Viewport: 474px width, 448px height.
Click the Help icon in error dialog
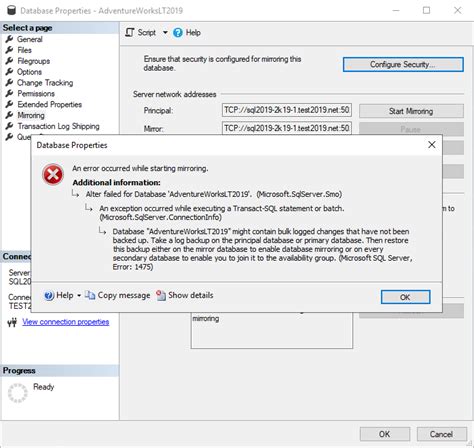(49, 295)
